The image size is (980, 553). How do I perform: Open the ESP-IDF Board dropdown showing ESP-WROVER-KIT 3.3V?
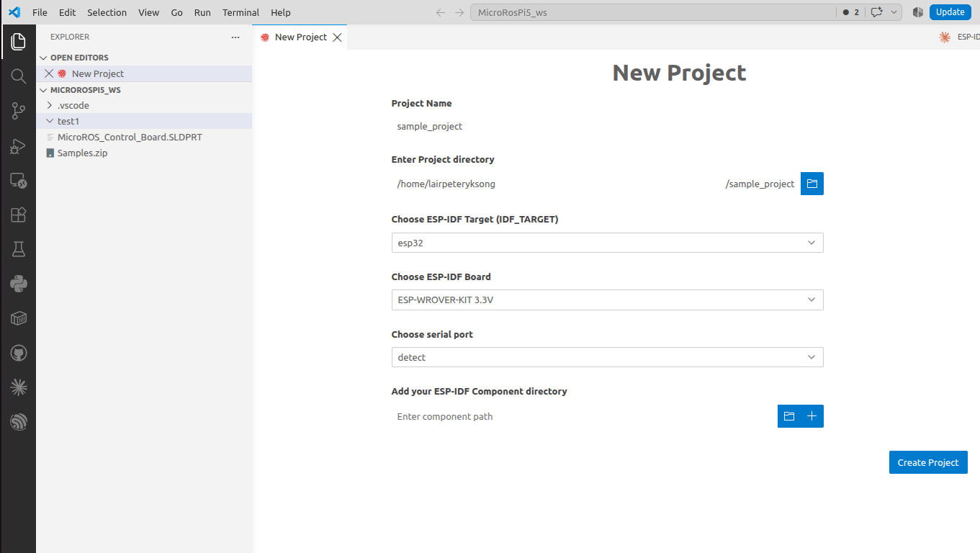(607, 300)
